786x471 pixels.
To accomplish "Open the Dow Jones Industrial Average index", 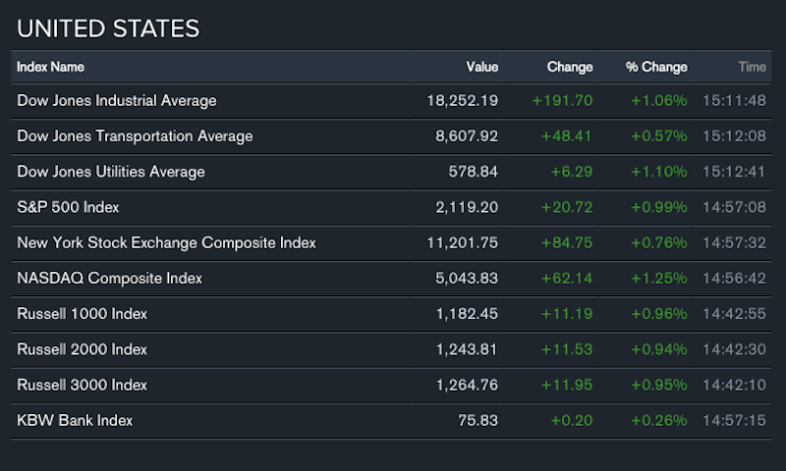I will tap(117, 101).
